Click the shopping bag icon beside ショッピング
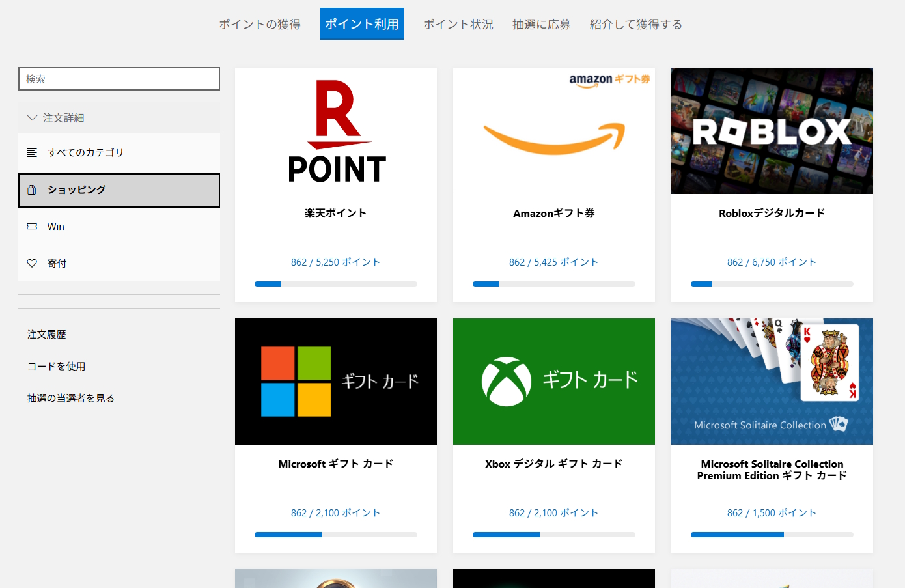 (32, 190)
